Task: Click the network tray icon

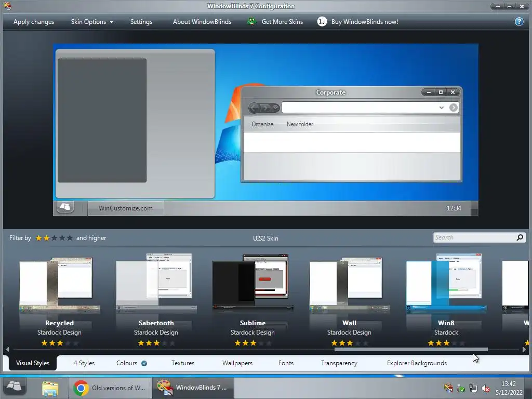Action: click(x=473, y=388)
